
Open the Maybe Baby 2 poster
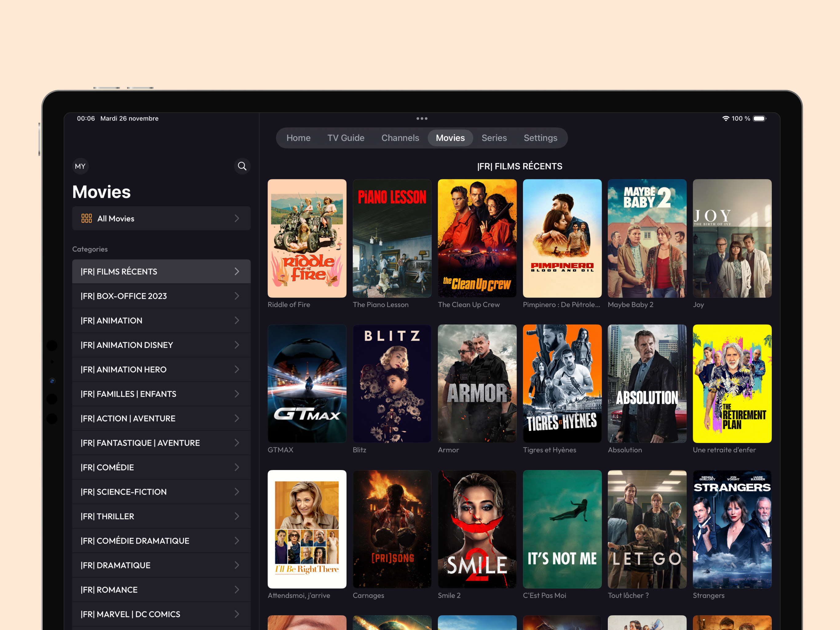pyautogui.click(x=647, y=238)
